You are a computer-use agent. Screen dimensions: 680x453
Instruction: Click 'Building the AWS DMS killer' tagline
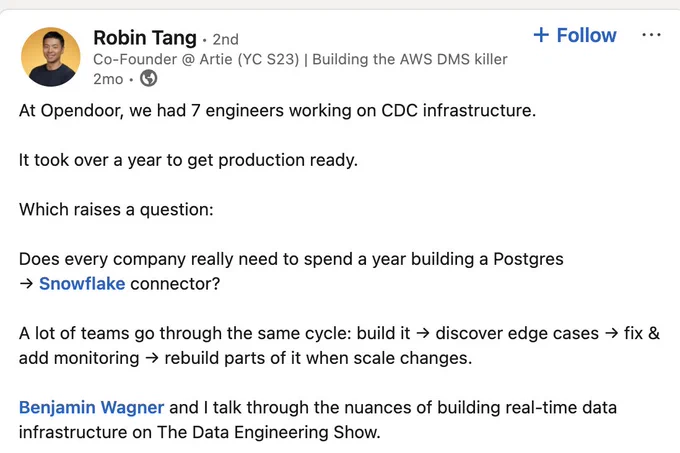pyautogui.click(x=410, y=59)
